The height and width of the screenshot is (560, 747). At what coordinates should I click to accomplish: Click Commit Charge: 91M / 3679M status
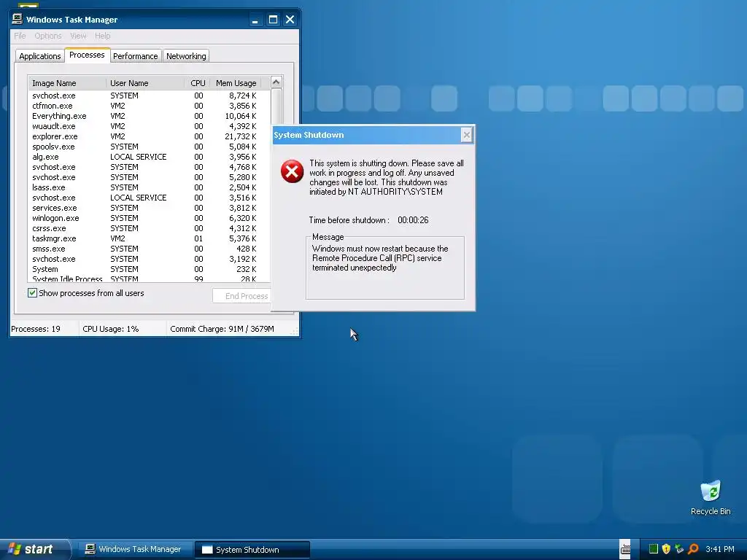click(222, 329)
